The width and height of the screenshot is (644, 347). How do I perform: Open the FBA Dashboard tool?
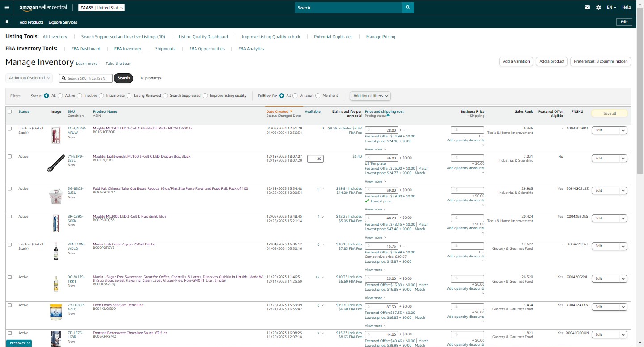coord(86,49)
